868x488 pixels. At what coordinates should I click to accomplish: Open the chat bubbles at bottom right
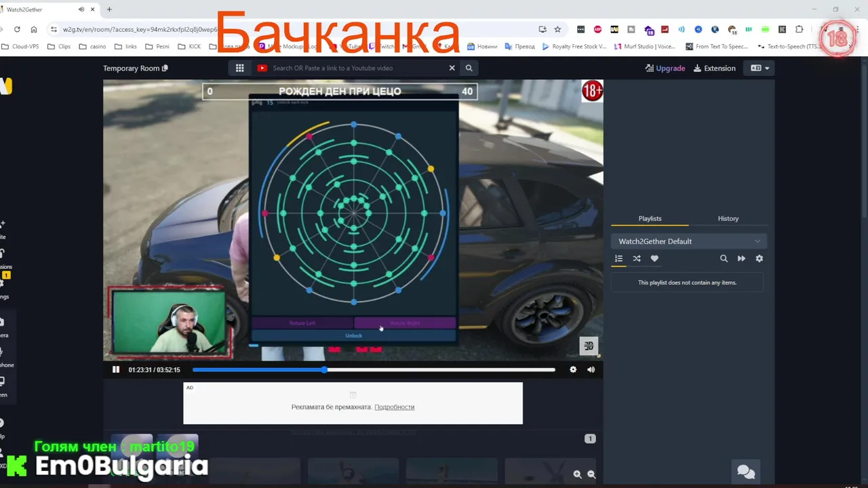746,472
